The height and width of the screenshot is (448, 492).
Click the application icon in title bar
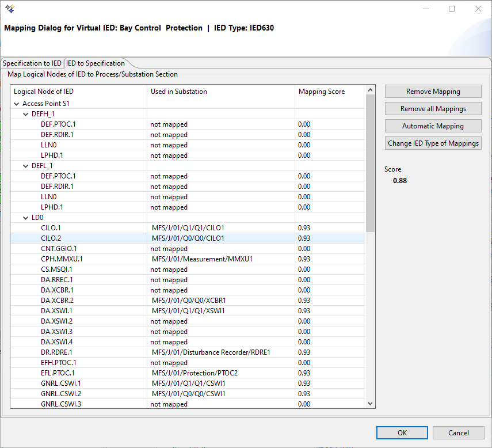[x=10, y=9]
